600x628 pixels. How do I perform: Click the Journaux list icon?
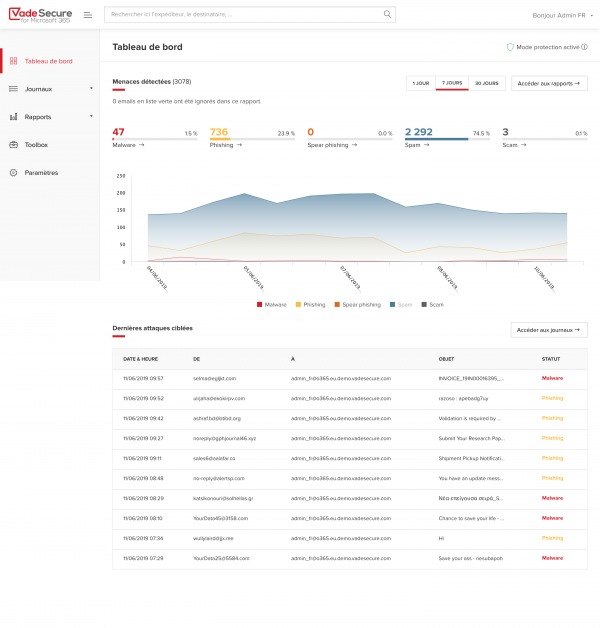point(14,89)
